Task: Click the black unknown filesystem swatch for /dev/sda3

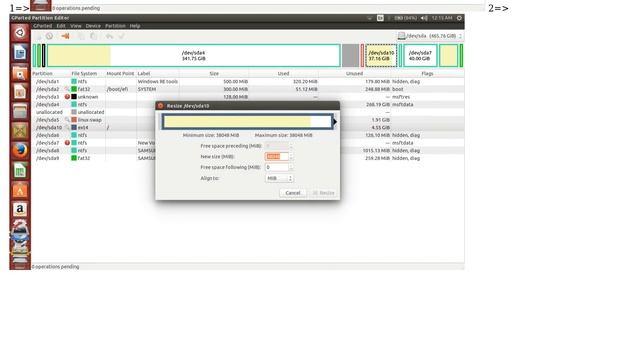Action: [x=74, y=97]
